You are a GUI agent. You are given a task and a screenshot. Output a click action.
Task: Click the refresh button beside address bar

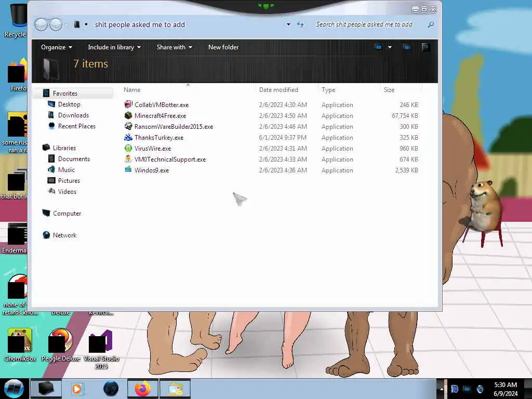click(300, 24)
